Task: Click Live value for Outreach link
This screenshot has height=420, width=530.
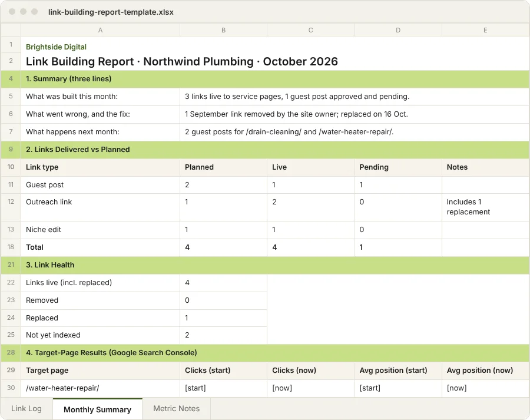Action: pos(310,207)
